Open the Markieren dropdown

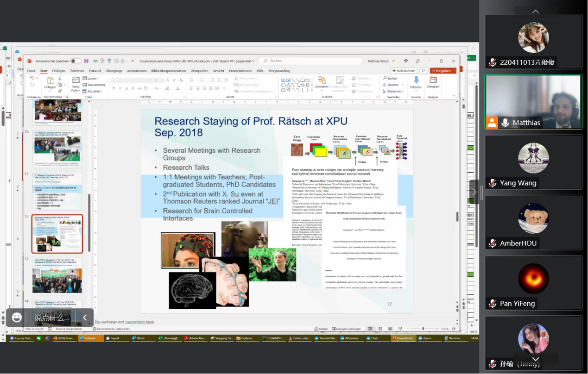point(392,91)
